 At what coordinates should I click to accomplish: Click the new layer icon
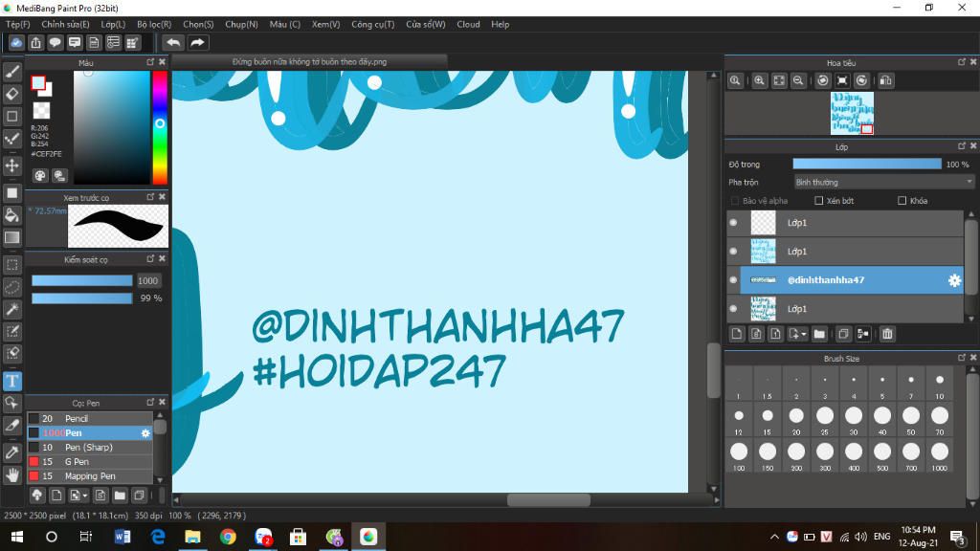pos(737,334)
